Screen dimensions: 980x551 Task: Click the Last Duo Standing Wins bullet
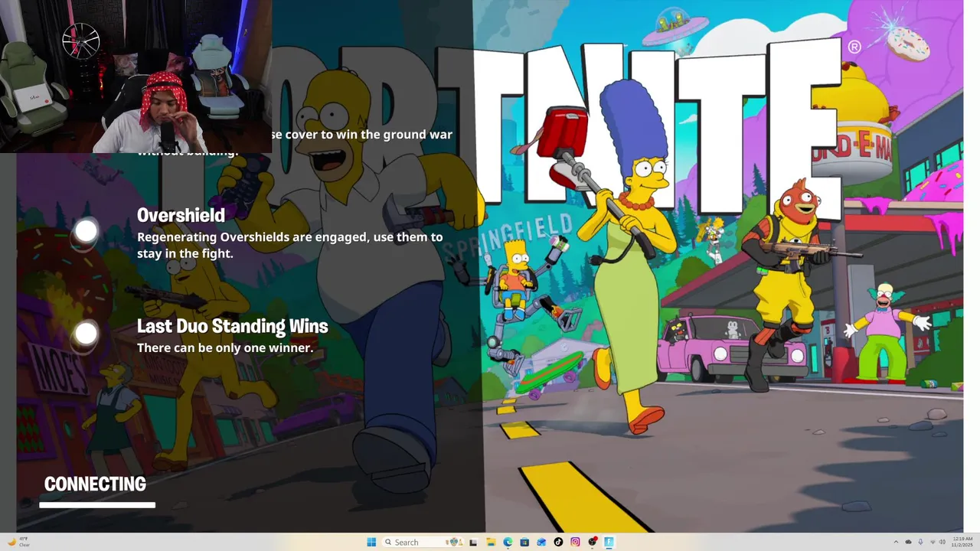86,334
